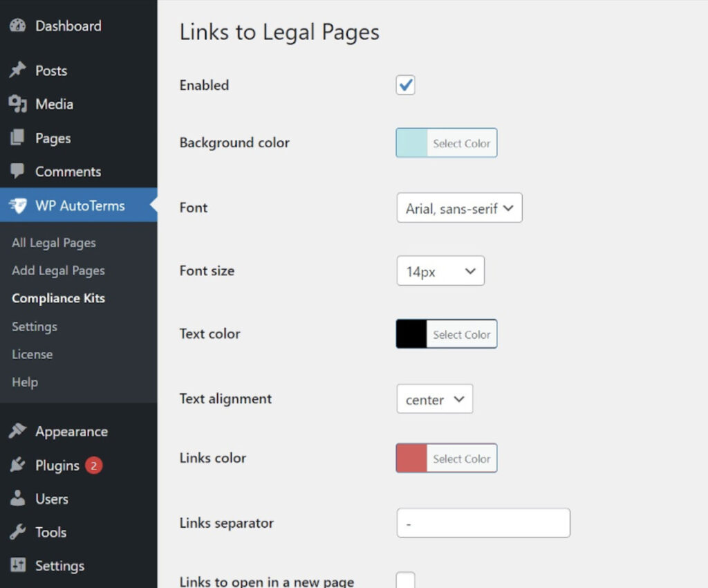This screenshot has height=588, width=708.
Task: Open Compliance Kits submenu link
Action: [x=58, y=299]
